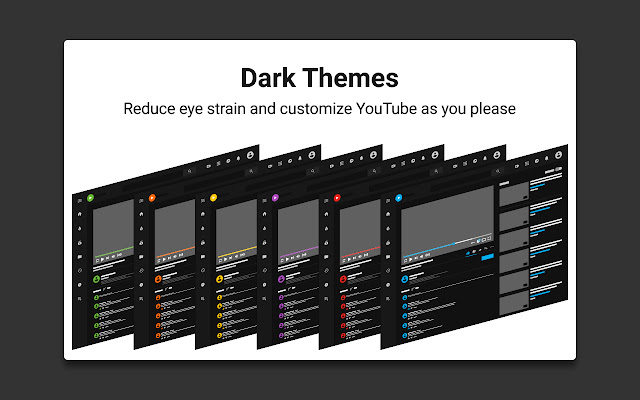Click the Home icon in blue theme sidebar
Image resolution: width=640 pixels, height=400 pixels.
(x=388, y=214)
